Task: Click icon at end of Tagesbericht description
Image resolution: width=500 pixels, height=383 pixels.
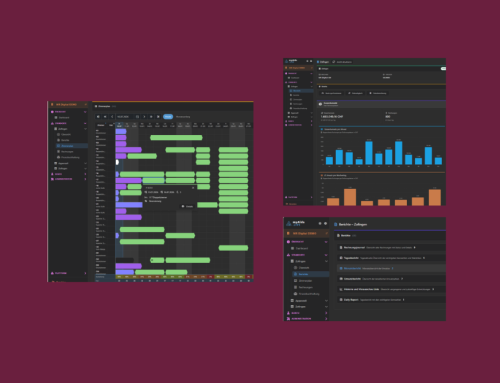Action: (x=424, y=258)
